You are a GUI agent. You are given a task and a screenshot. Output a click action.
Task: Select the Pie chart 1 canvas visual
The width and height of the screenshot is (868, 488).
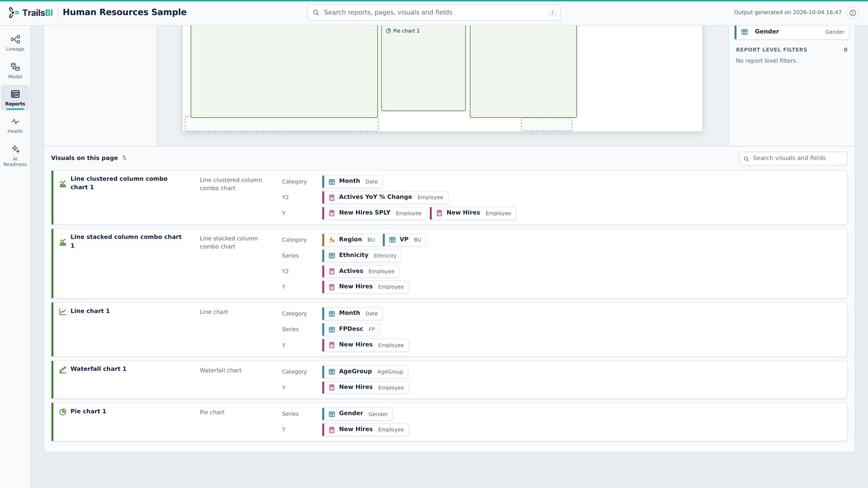tap(423, 68)
